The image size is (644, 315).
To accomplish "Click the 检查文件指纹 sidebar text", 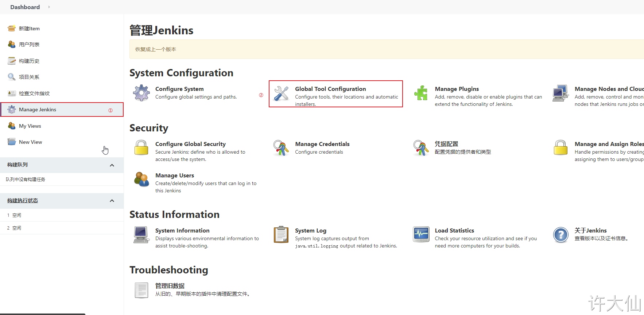I will (x=34, y=93).
